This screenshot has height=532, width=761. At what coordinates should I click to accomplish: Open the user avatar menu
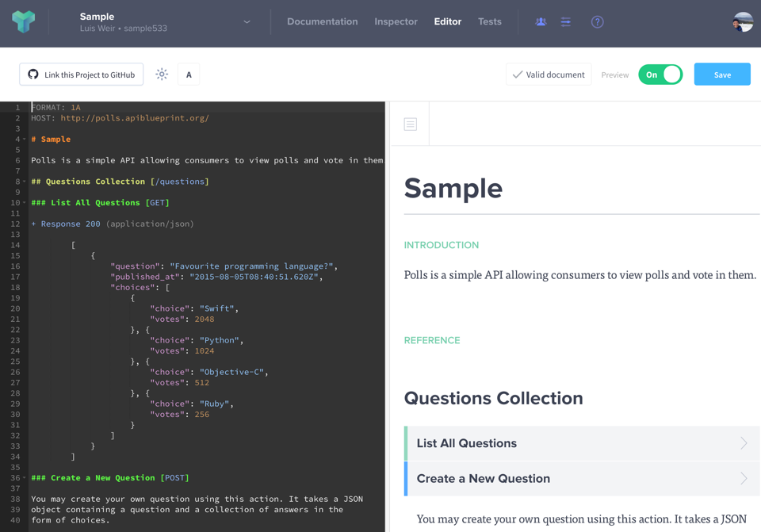743,22
